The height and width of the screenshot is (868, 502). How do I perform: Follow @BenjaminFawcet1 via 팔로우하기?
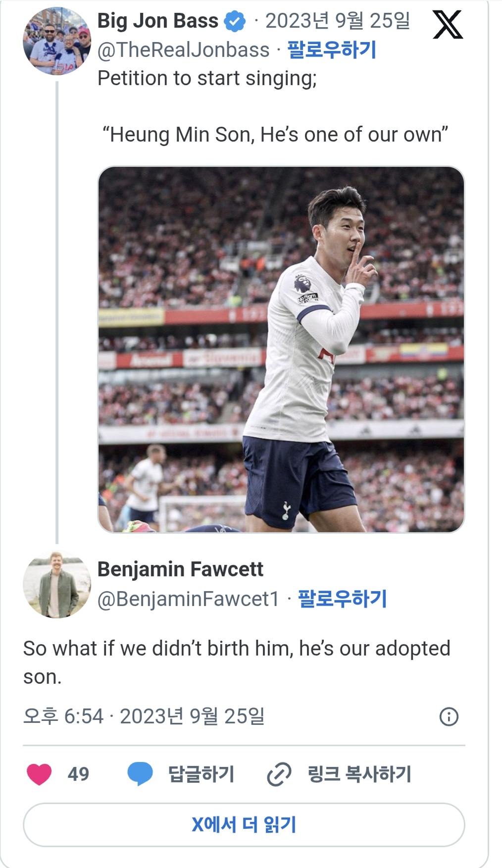pyautogui.click(x=342, y=599)
